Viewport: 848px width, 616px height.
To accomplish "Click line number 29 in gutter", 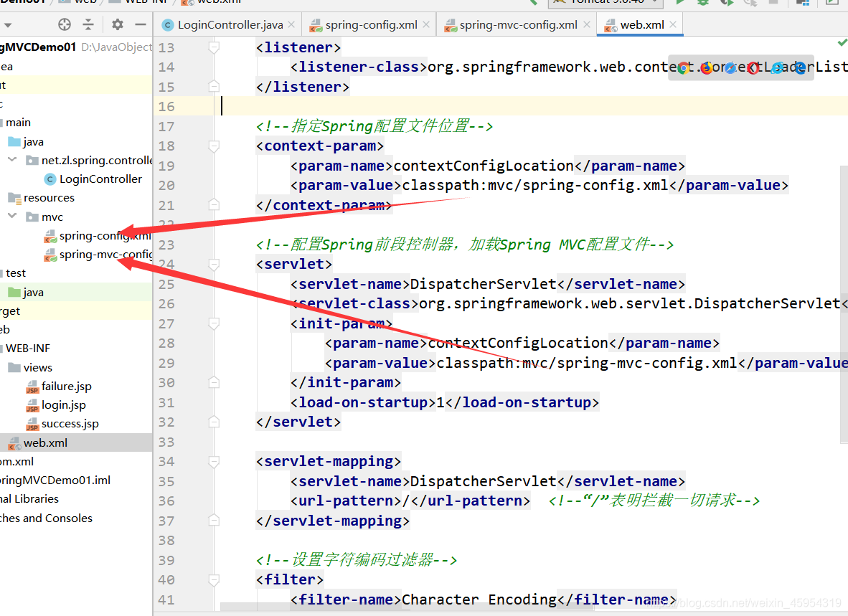I will (166, 363).
